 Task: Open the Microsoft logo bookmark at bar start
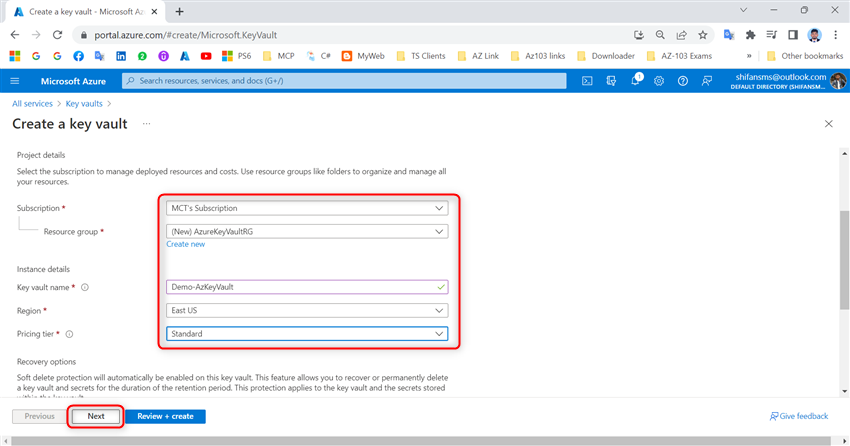click(x=15, y=56)
